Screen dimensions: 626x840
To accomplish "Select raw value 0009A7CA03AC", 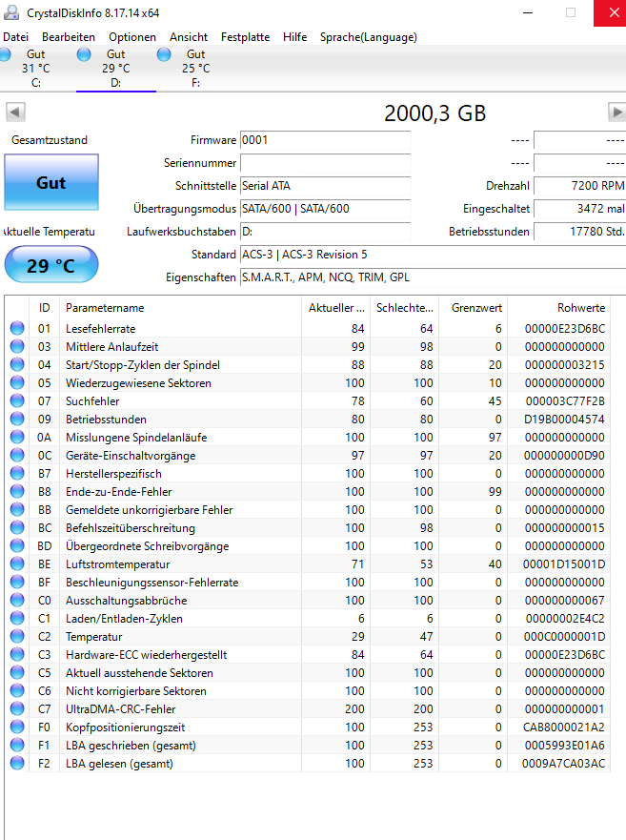I will (x=563, y=764).
